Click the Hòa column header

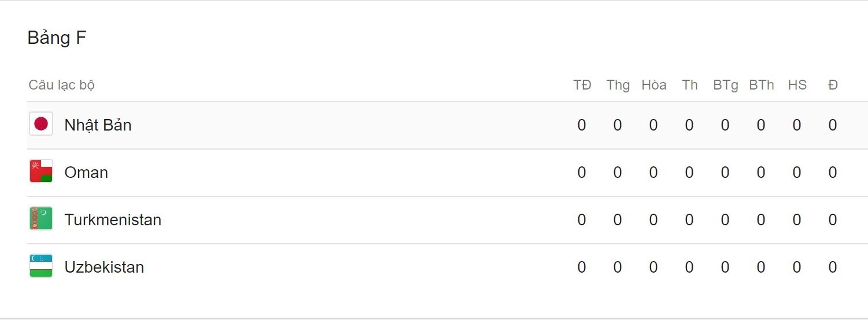coord(653,85)
